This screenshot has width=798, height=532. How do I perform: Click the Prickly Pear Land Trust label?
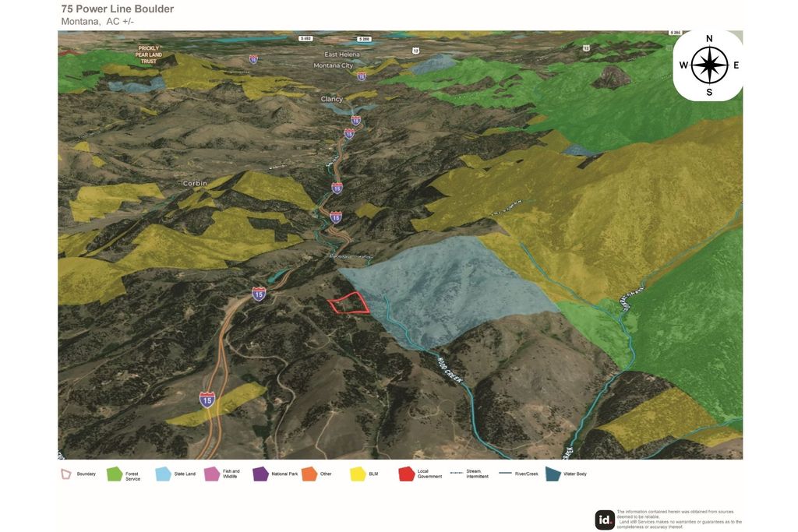149,55
